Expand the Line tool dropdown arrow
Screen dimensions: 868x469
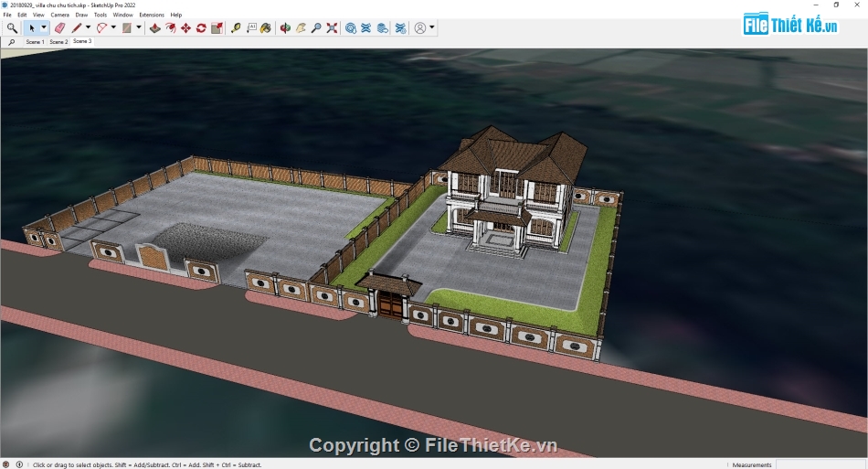(x=88, y=27)
